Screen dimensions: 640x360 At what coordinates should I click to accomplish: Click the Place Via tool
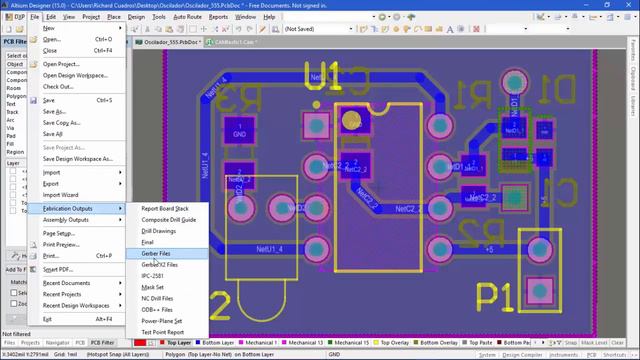tap(407, 29)
